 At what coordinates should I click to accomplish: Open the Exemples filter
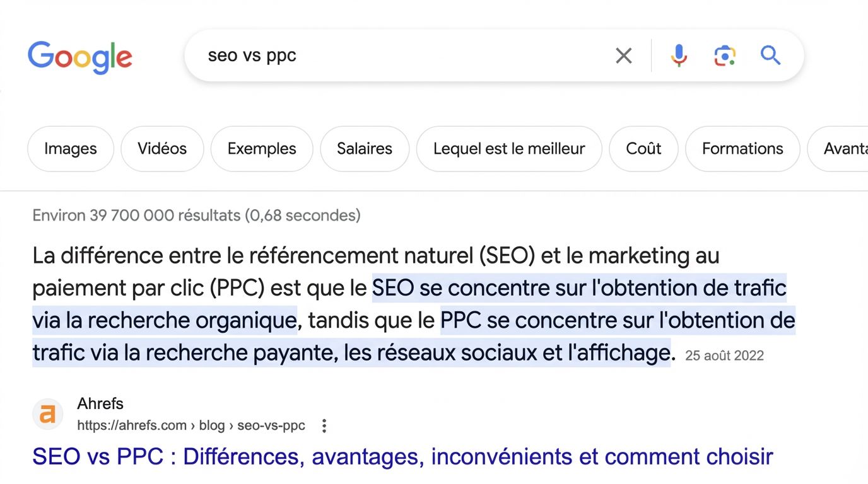click(x=261, y=149)
